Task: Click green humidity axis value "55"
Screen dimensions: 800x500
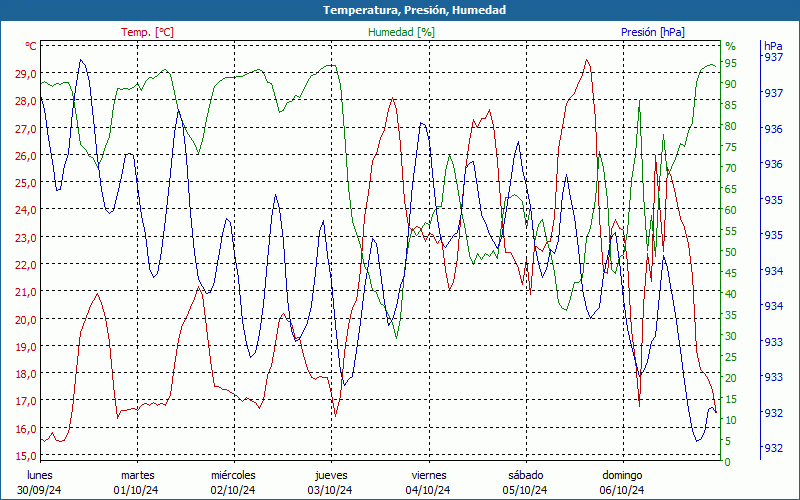Action: (x=731, y=231)
